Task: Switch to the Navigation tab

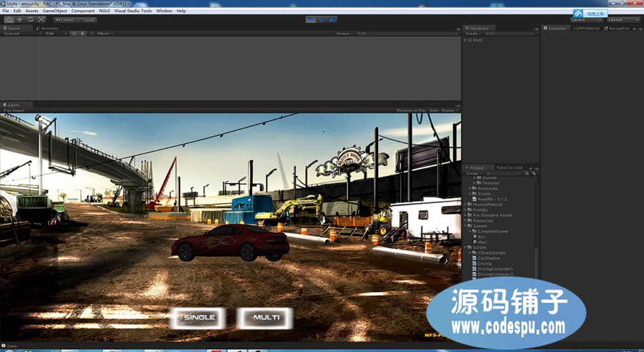Action: (x=617, y=29)
